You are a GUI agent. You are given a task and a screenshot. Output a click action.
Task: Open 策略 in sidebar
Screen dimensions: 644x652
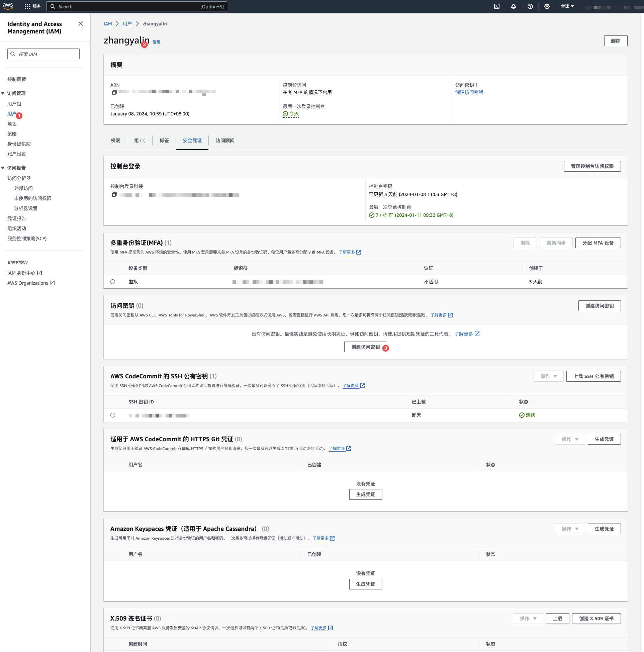(x=12, y=133)
